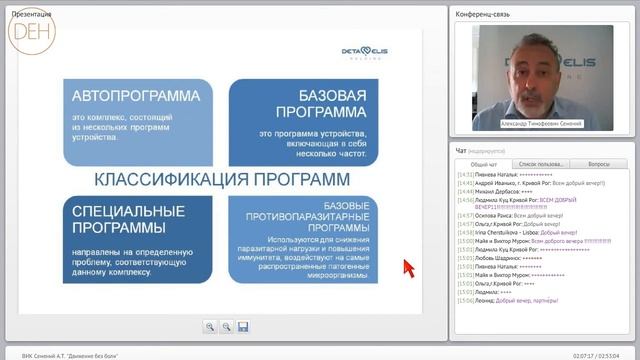
Task: Click chat message from Осипова Раиса
Action: pos(510,216)
